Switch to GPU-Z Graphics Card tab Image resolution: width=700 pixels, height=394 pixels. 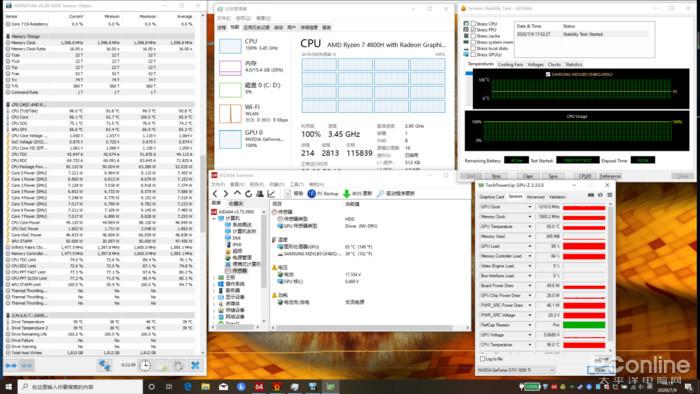492,197
